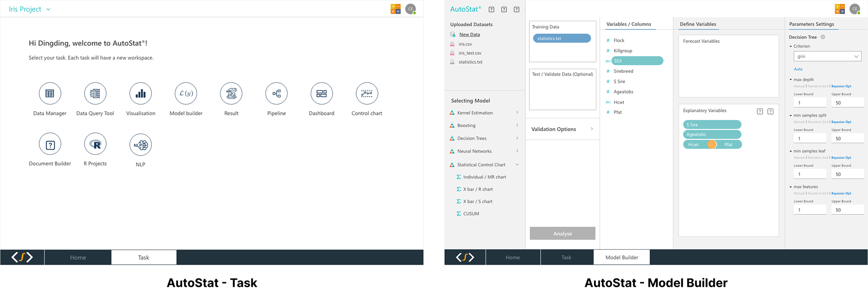This screenshot has height=290, width=868.
Task: Choose the X bar / R chart model
Action: 478,189
